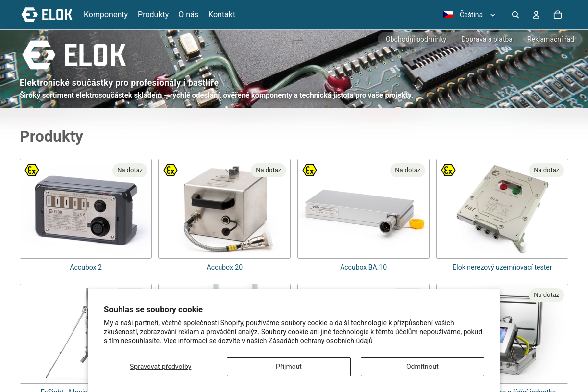Viewport: 588px width, 392px height.
Task: Open the Accubox 2 title link
Action: [x=86, y=267]
